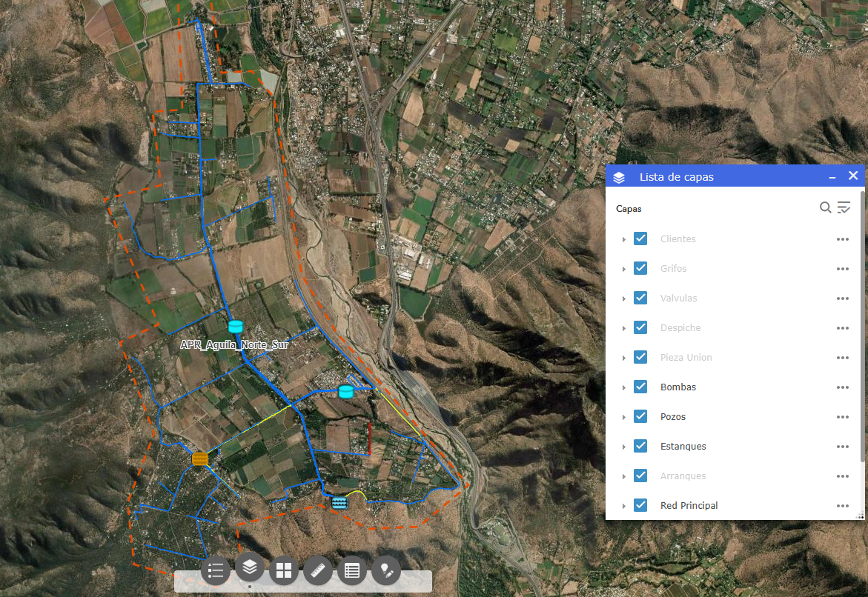Expand the Arranques layer row
This screenshot has height=597, width=868.
[x=624, y=476]
